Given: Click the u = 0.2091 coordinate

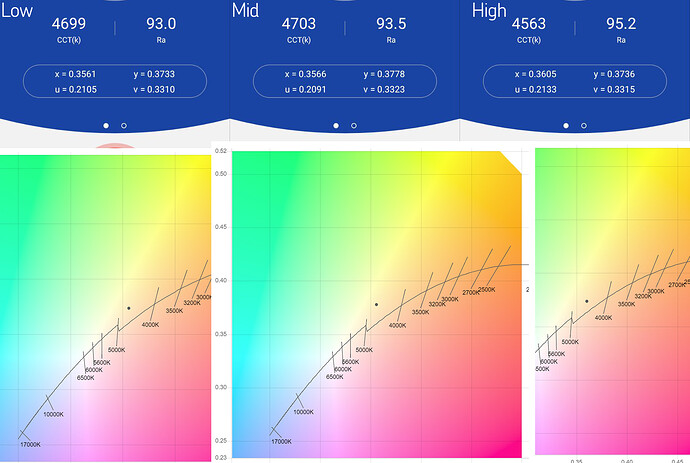Looking at the screenshot, I should 305,89.
